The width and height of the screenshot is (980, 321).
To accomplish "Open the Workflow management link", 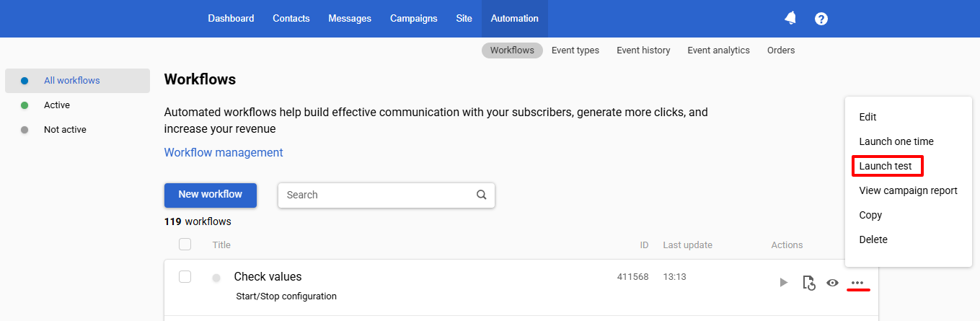I will tap(224, 152).
